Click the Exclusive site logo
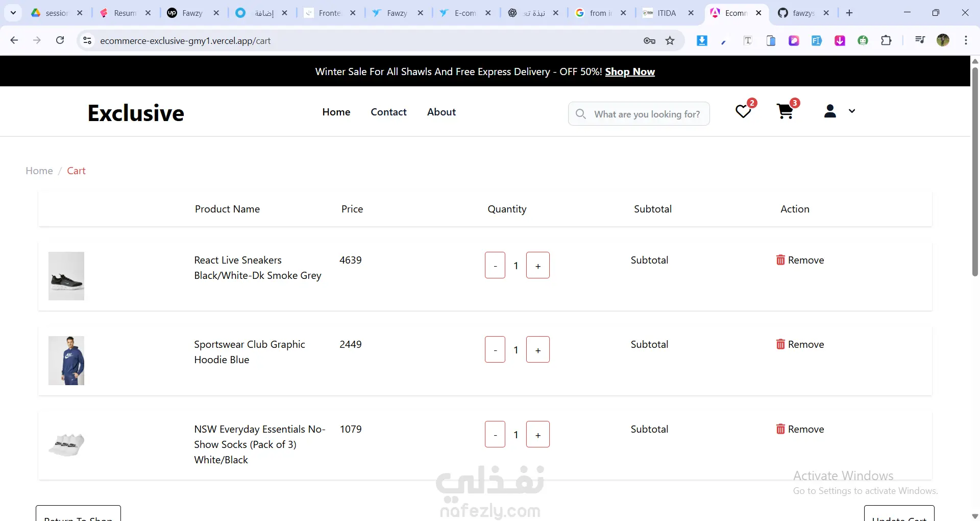Viewport: 980px width, 521px height. [x=136, y=113]
